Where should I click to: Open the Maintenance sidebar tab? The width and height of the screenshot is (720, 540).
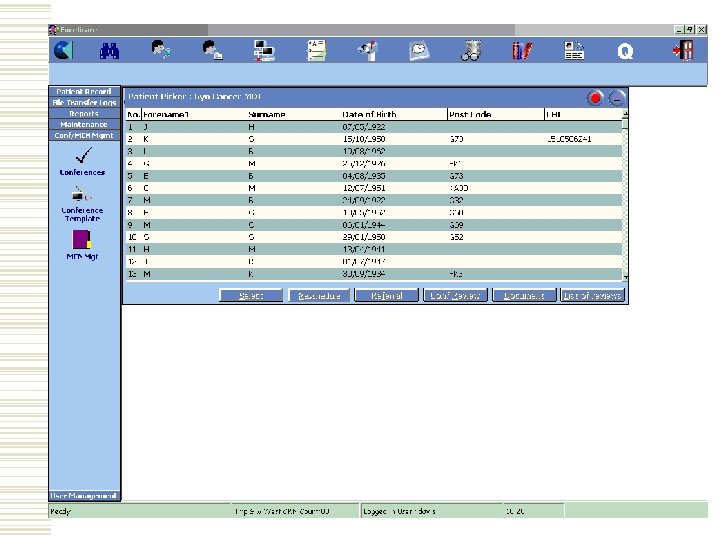pos(84,124)
